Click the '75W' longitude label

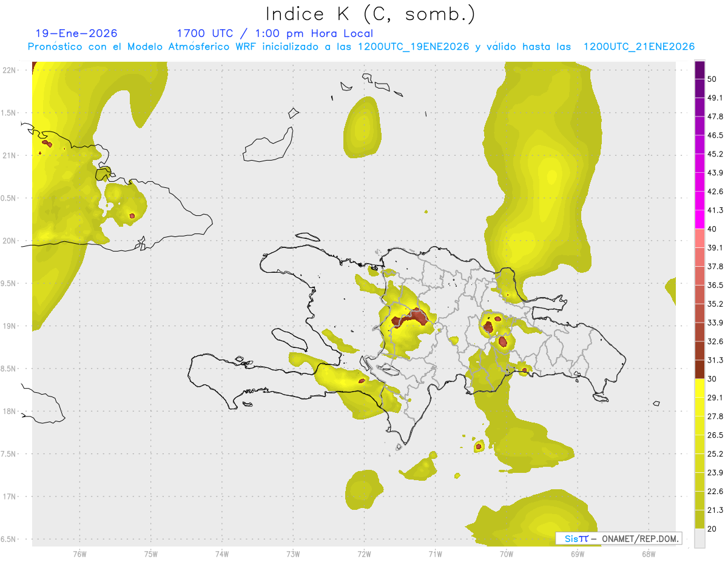click(151, 554)
